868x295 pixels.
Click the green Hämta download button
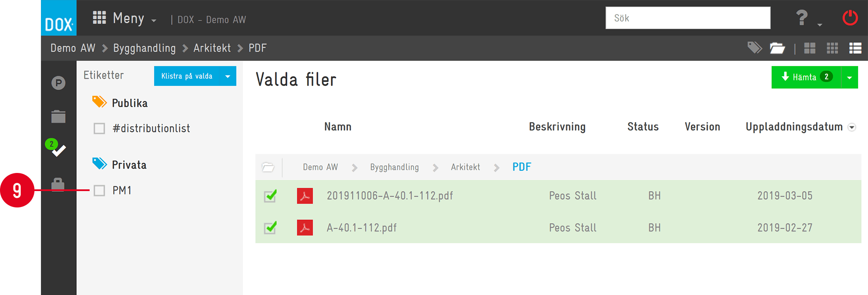[x=806, y=77]
